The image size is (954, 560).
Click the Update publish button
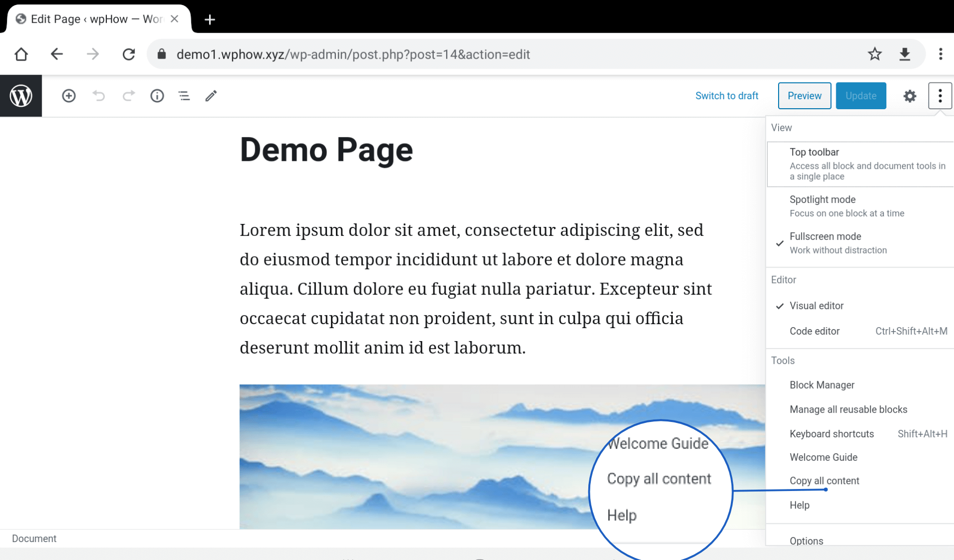pos(861,95)
